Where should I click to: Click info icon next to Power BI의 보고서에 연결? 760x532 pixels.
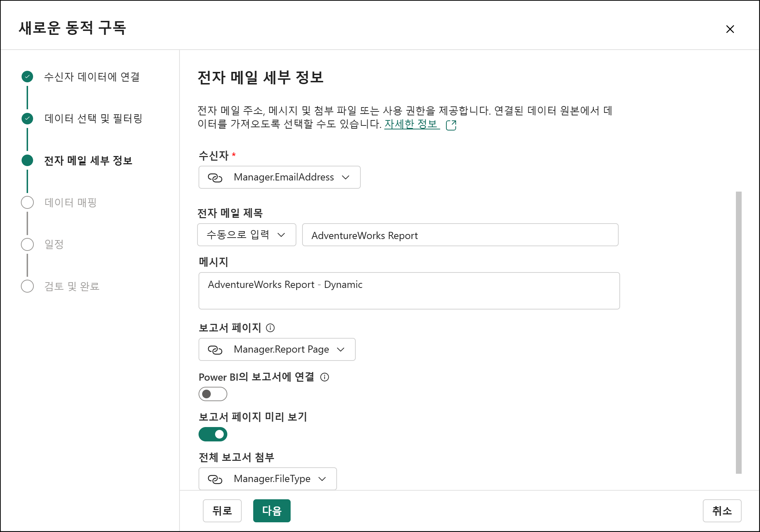324,377
